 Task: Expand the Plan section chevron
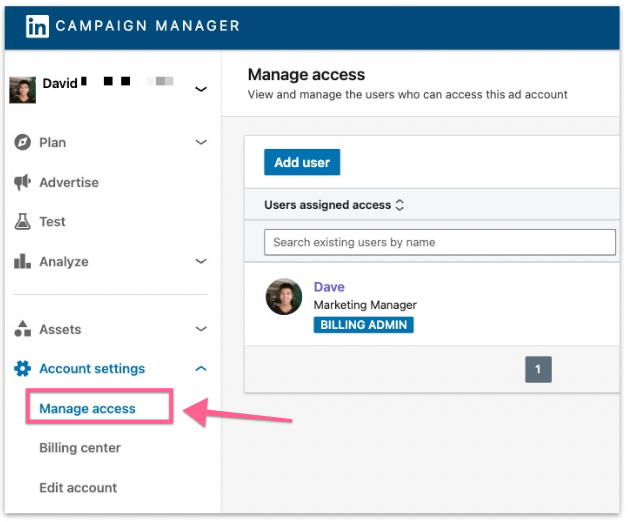201,142
